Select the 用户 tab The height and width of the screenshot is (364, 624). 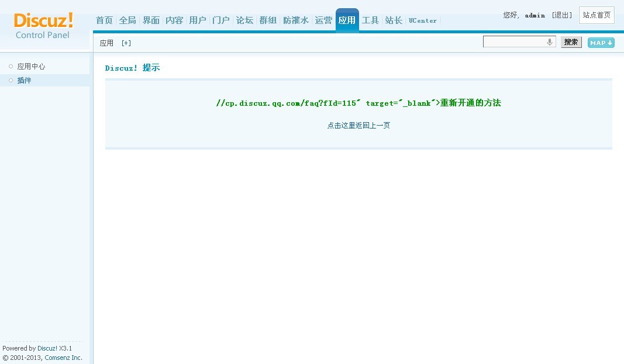198,20
